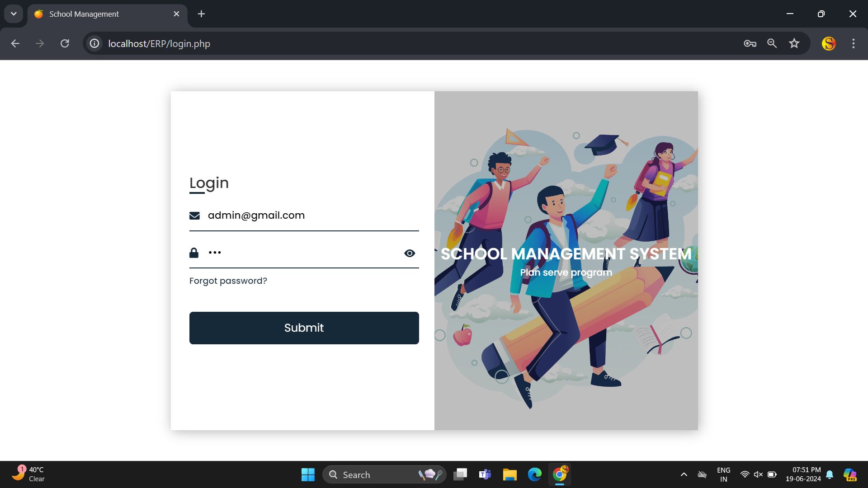View site information icon
The width and height of the screenshot is (868, 488).
pyautogui.click(x=94, y=44)
